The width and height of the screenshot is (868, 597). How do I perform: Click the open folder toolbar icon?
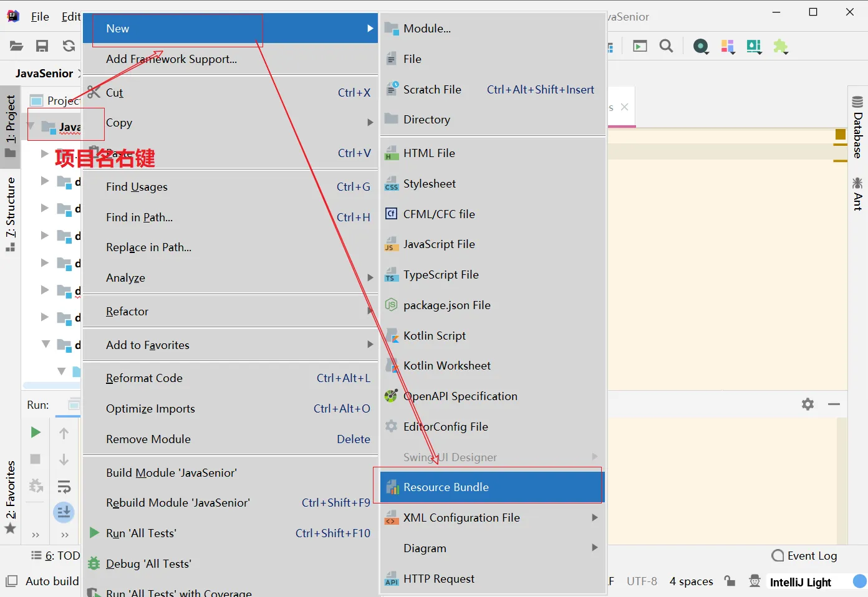pyautogui.click(x=17, y=46)
